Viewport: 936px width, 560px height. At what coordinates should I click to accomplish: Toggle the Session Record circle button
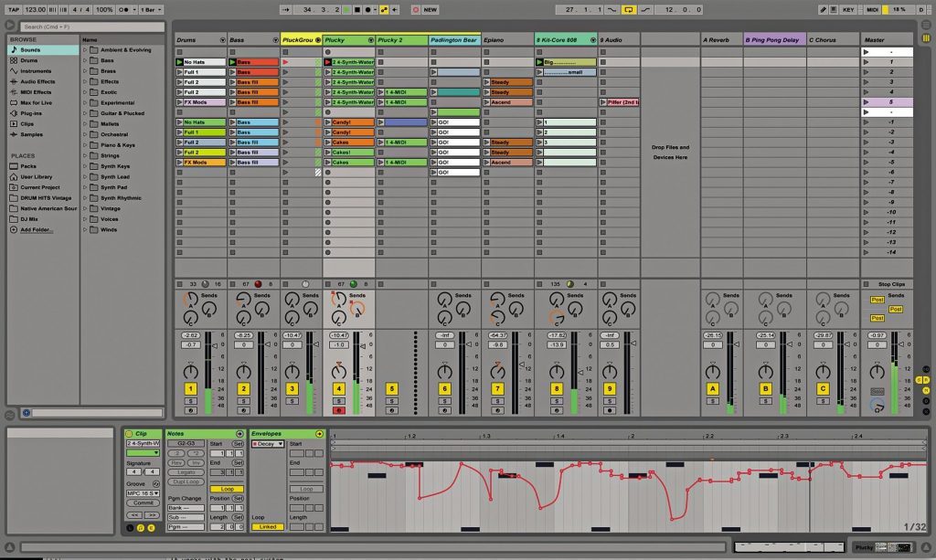(416, 9)
